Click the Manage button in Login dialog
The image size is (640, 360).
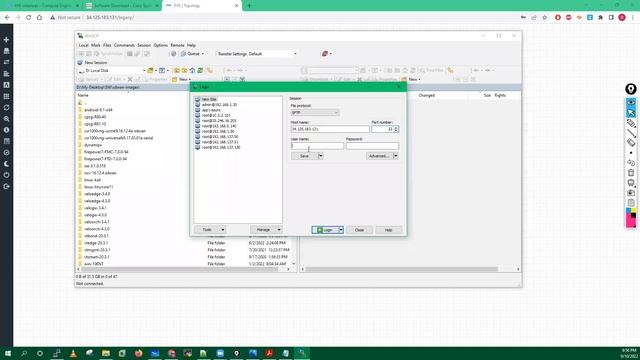[266, 230]
